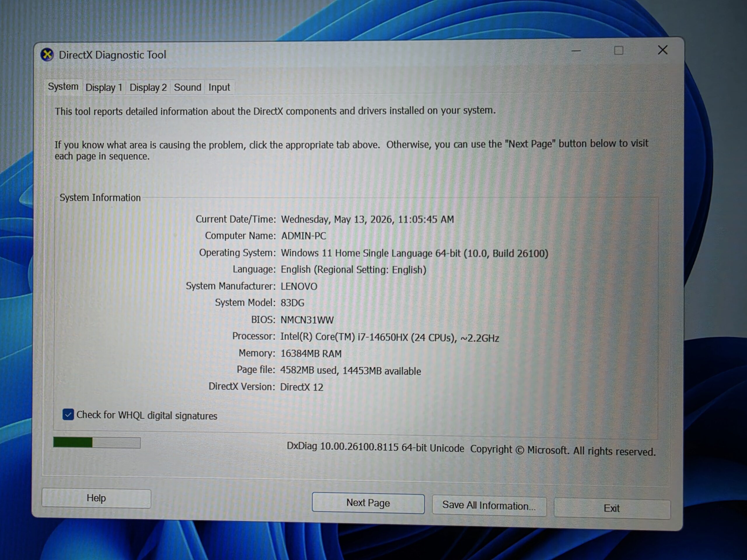Click the system model value 83DG
The width and height of the screenshot is (747, 560).
click(292, 303)
